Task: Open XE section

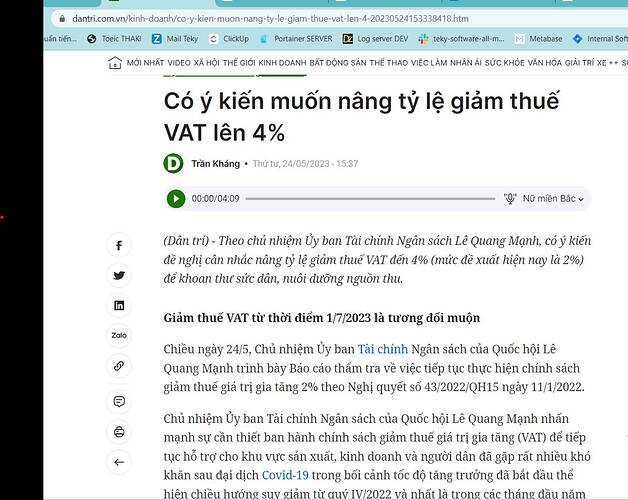Action: click(602, 63)
